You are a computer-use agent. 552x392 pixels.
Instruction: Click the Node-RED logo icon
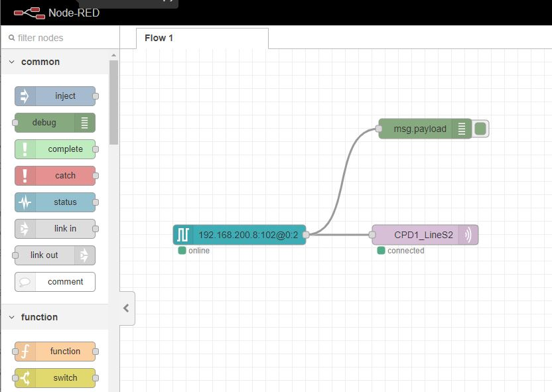[28, 13]
